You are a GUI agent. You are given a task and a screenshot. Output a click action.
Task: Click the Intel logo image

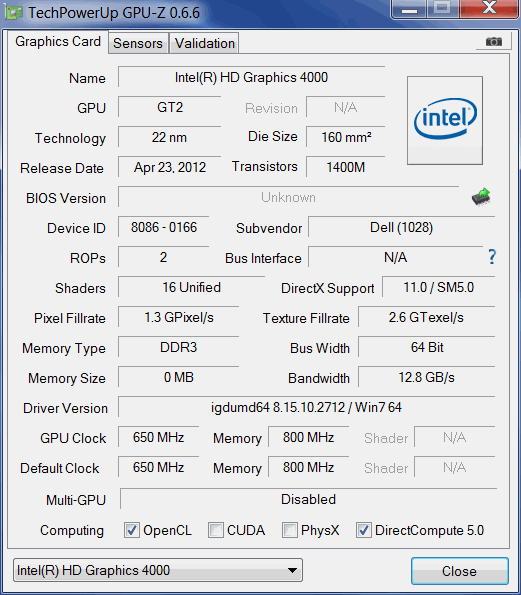[445, 120]
